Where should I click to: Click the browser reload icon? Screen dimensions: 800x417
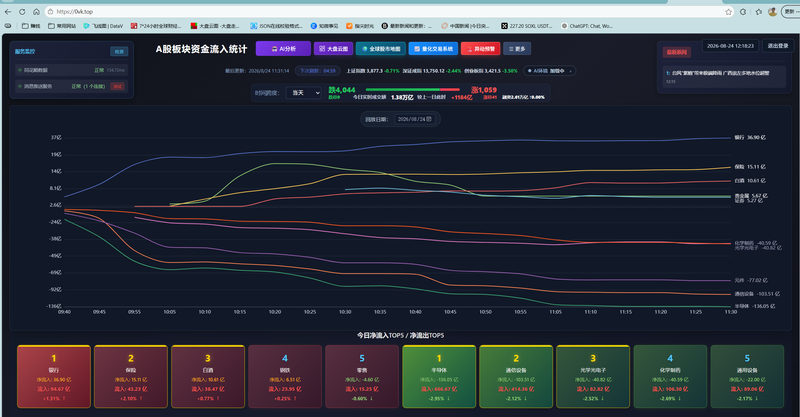click(22, 12)
